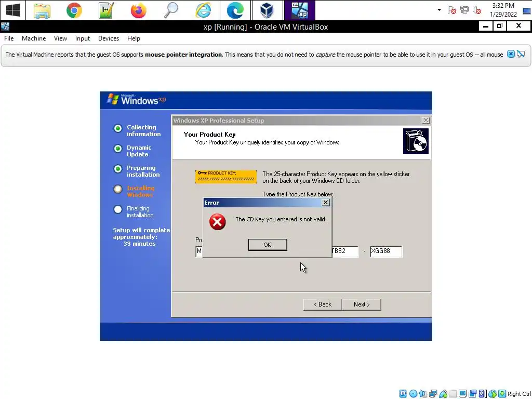The image size is (532, 399).
Task: Click the mouse integration status icon
Action: click(493, 394)
